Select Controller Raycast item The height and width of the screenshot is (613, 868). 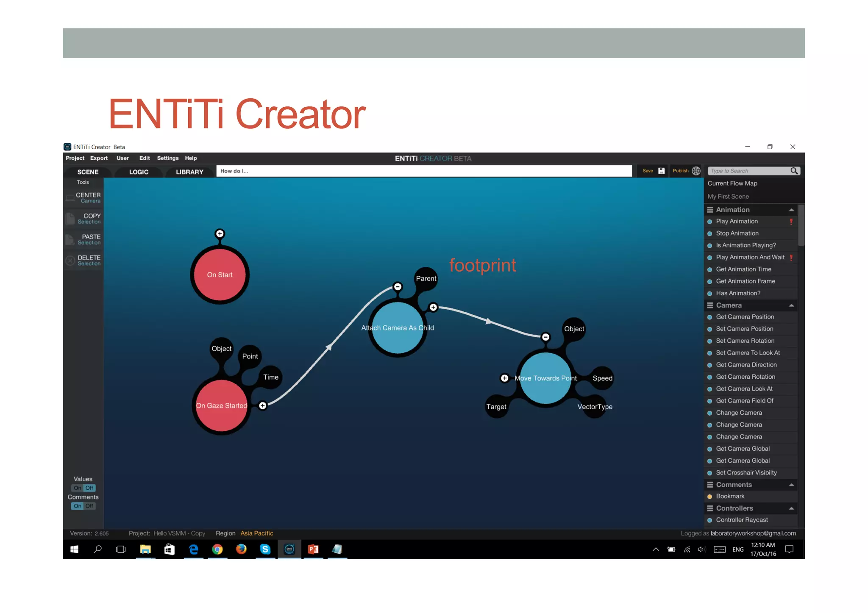(x=751, y=520)
